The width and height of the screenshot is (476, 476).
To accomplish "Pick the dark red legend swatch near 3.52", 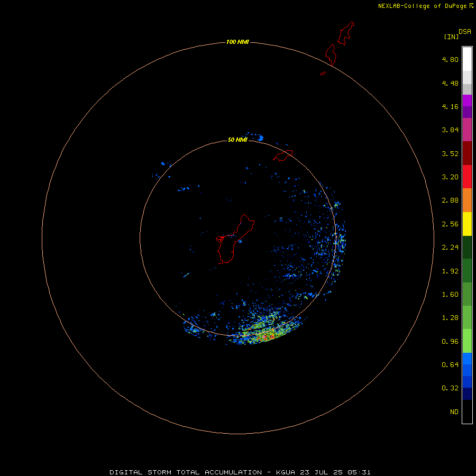I will 467,153.
